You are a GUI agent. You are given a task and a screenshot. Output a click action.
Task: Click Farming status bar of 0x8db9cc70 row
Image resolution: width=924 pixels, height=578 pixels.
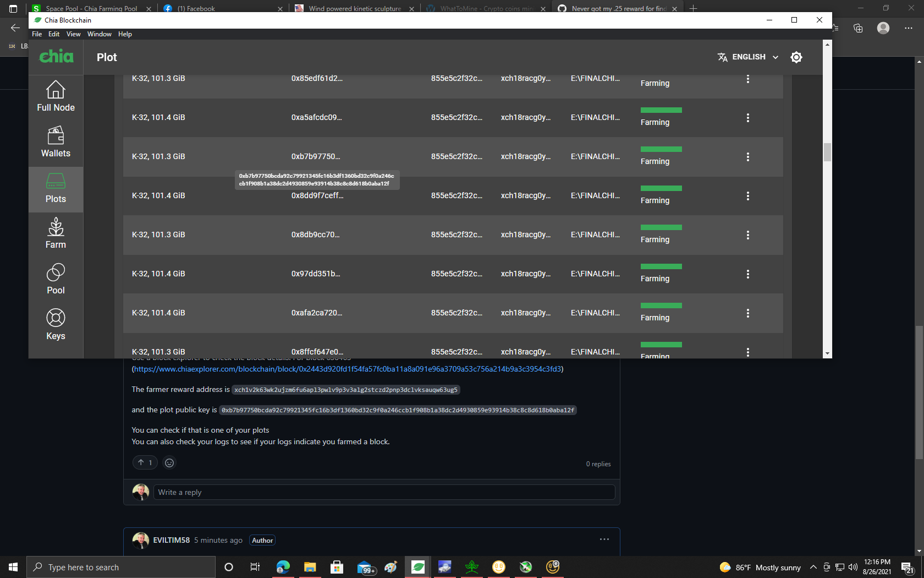pyautogui.click(x=661, y=227)
